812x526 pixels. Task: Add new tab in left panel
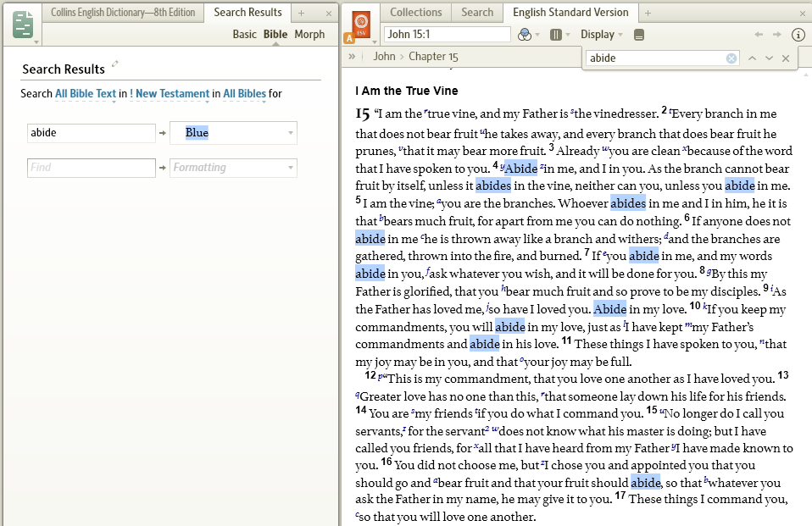(x=302, y=13)
